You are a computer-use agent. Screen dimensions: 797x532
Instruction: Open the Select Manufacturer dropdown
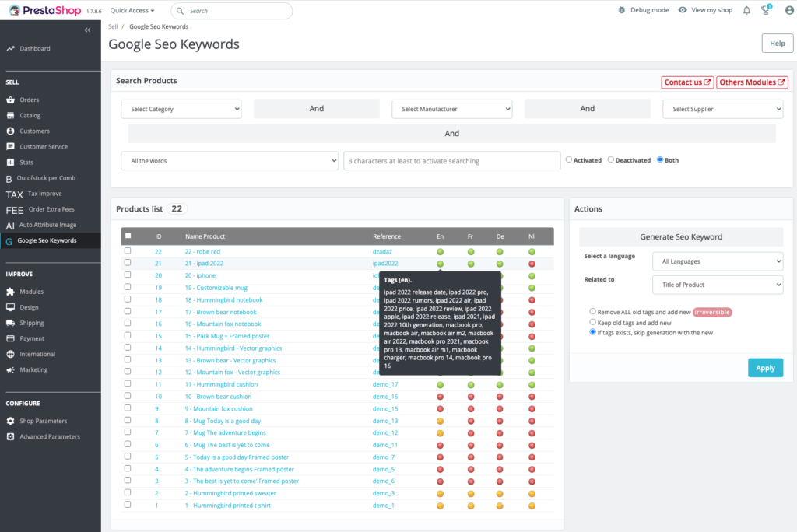(452, 109)
